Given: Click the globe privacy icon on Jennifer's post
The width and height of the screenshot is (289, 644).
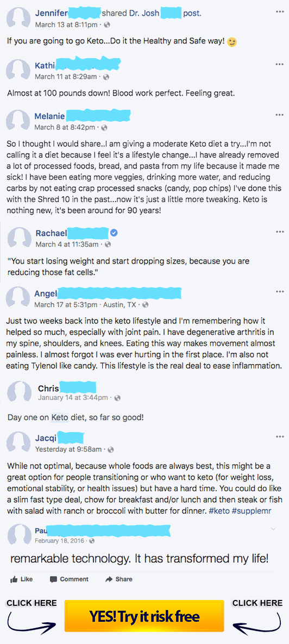Looking at the screenshot, I should click(107, 24).
